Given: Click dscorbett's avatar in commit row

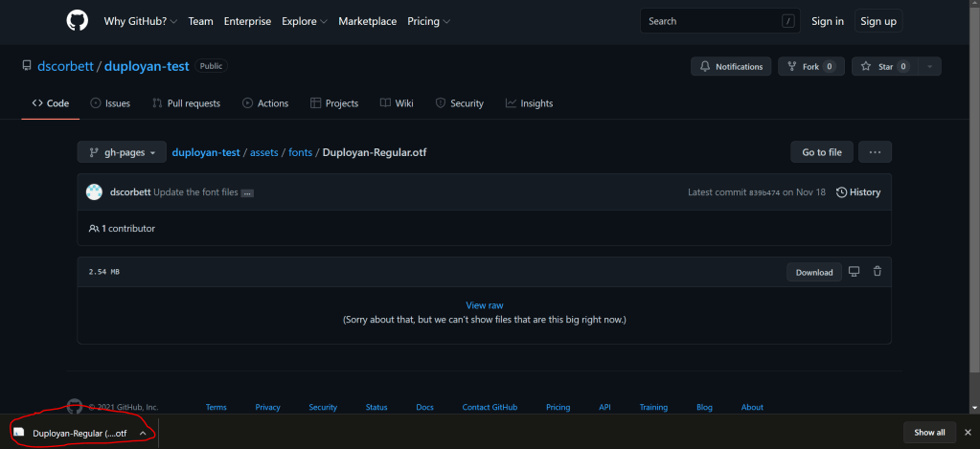Looking at the screenshot, I should pos(94,192).
